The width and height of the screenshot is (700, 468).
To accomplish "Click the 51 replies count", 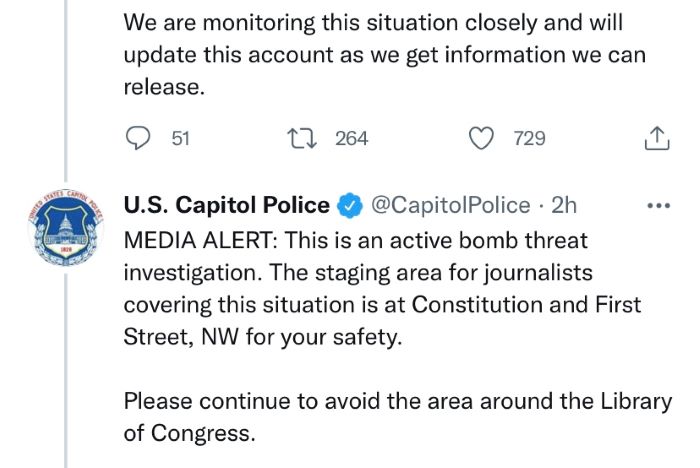I will (x=181, y=138).
